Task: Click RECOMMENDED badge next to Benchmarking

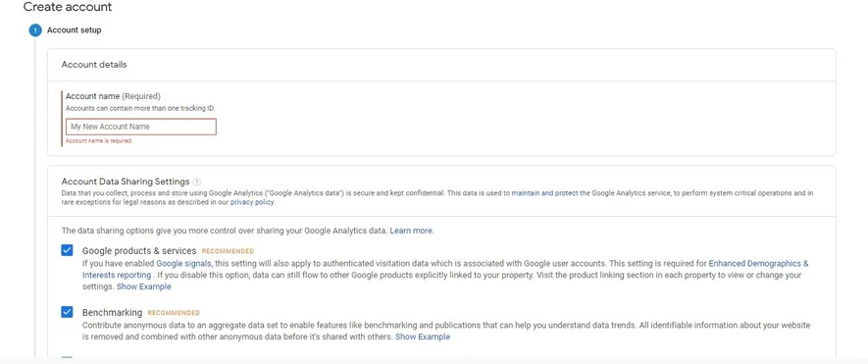Action: click(174, 313)
